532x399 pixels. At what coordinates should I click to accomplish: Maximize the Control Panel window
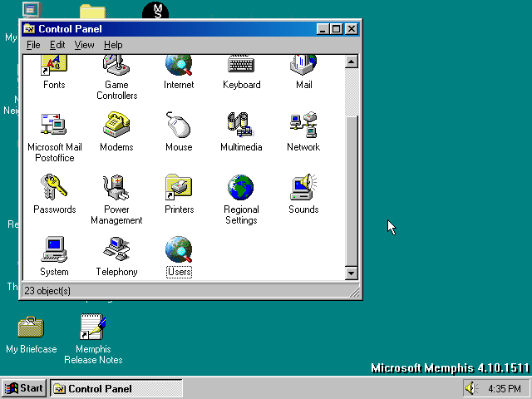(x=336, y=29)
